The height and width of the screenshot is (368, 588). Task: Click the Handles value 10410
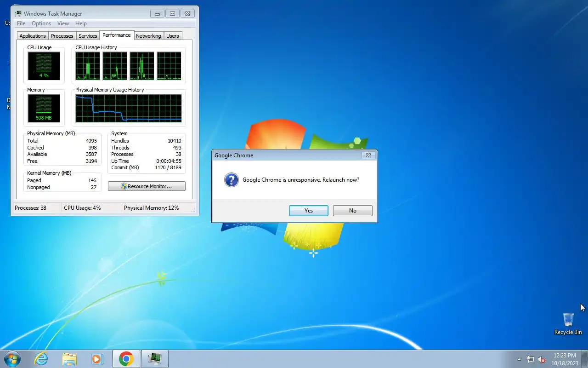pyautogui.click(x=174, y=141)
